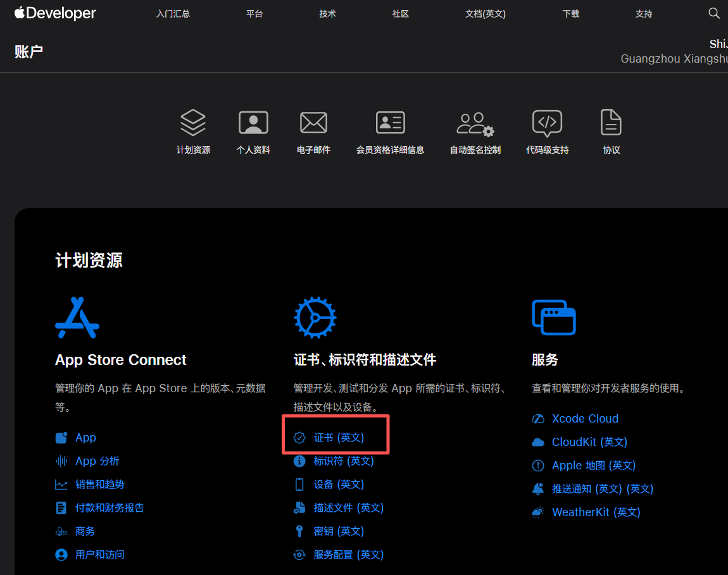This screenshot has width=728, height=575.
Task: Open the 代码级支持 code bubble icon
Action: (547, 123)
